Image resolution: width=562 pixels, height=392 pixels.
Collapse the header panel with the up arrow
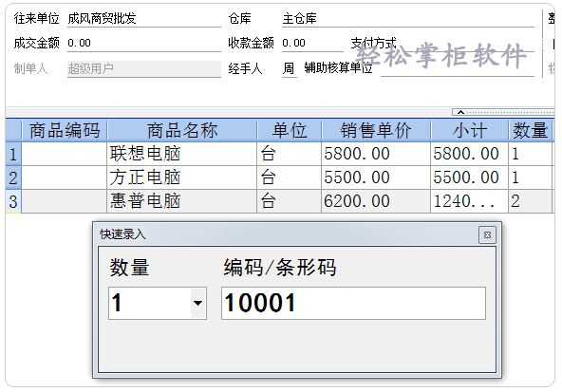point(461,112)
